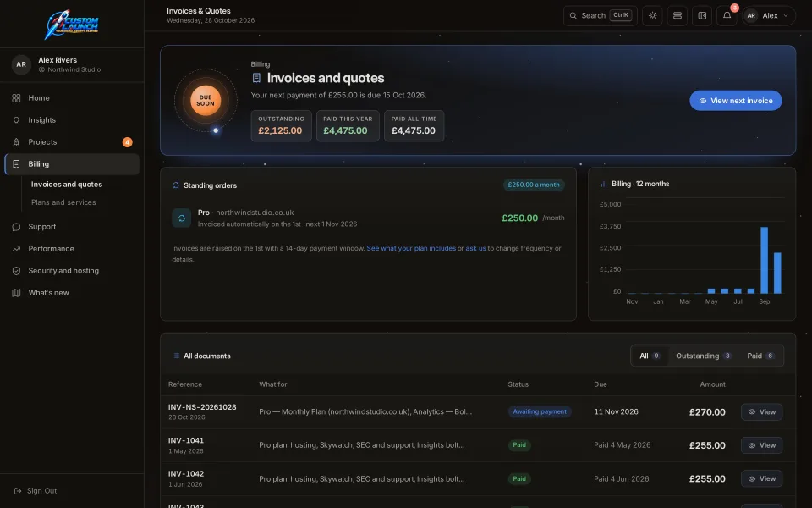Click the 11 Nov 2026 due date
812x508 pixels.
click(x=616, y=411)
